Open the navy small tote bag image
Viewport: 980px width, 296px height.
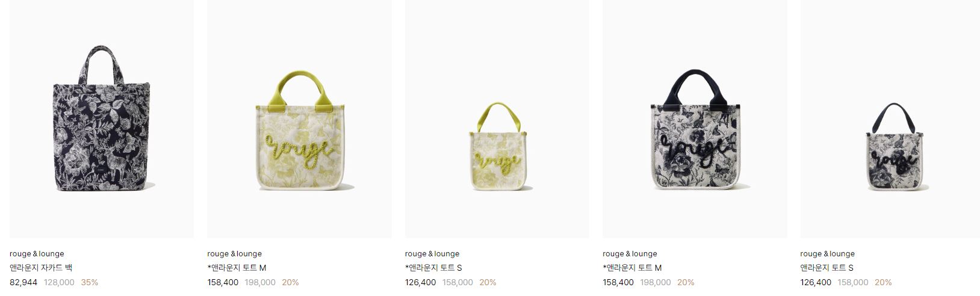[x=890, y=119]
